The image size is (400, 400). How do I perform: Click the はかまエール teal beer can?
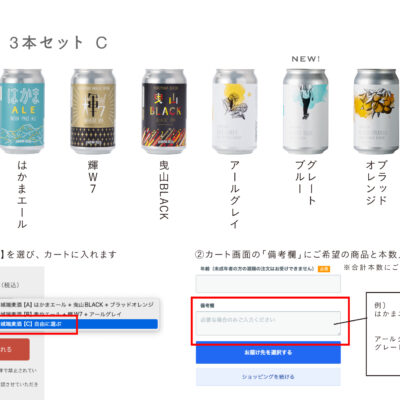point(22,111)
